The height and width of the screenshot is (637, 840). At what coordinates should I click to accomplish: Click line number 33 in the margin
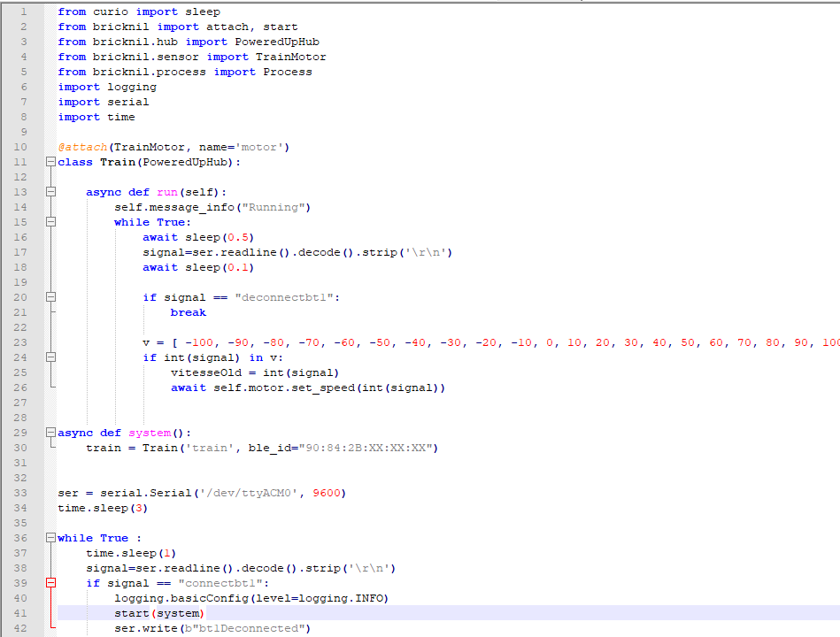click(22, 493)
